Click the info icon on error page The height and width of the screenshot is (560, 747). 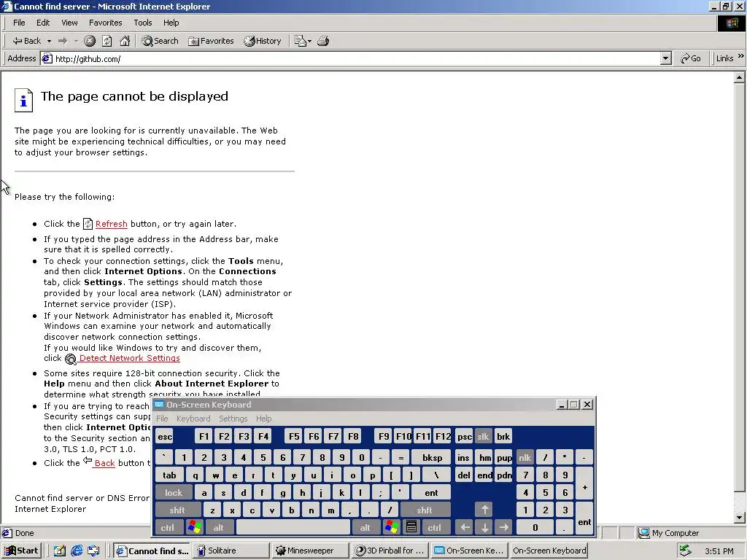[23, 100]
